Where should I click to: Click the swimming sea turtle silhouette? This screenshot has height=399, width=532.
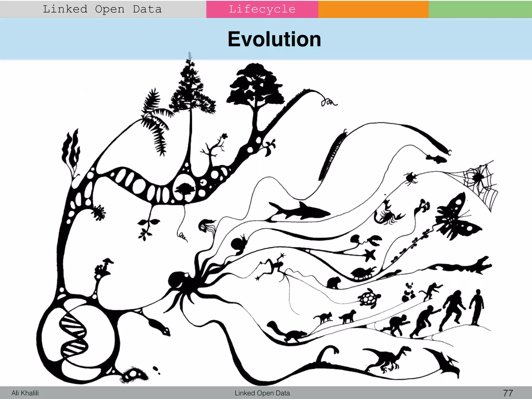[x=369, y=298]
